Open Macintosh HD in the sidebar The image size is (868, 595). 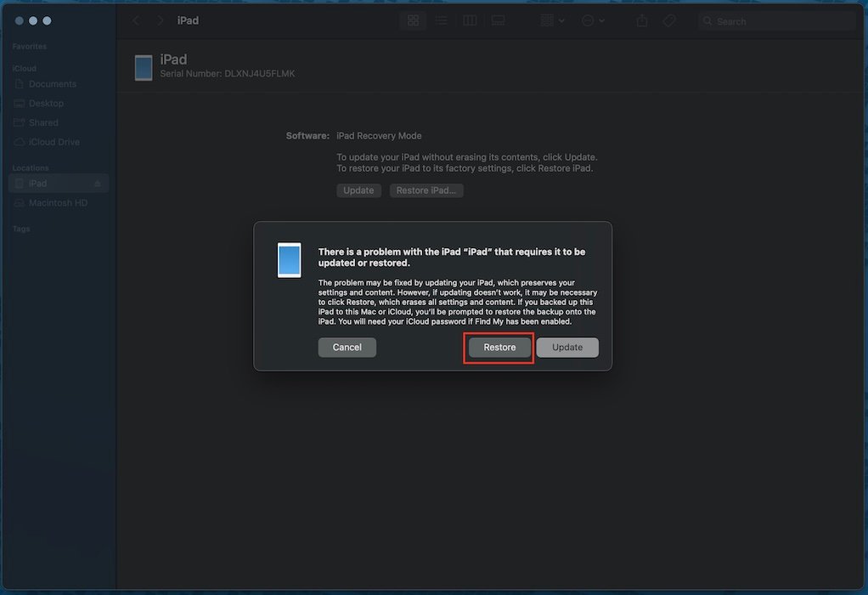coord(58,203)
